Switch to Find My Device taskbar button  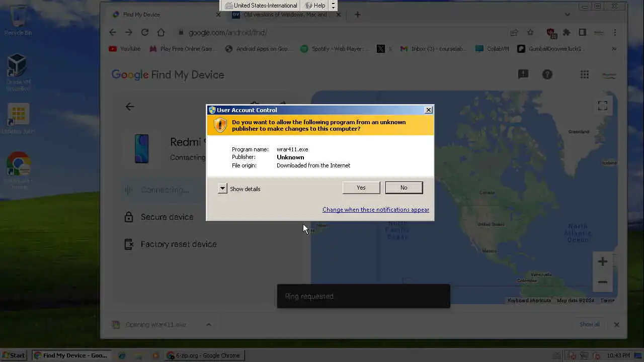72,355
